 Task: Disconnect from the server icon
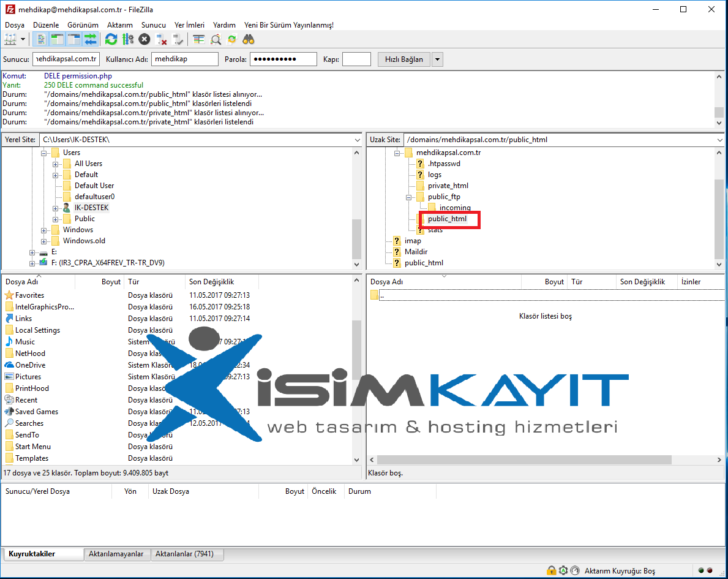click(x=161, y=39)
